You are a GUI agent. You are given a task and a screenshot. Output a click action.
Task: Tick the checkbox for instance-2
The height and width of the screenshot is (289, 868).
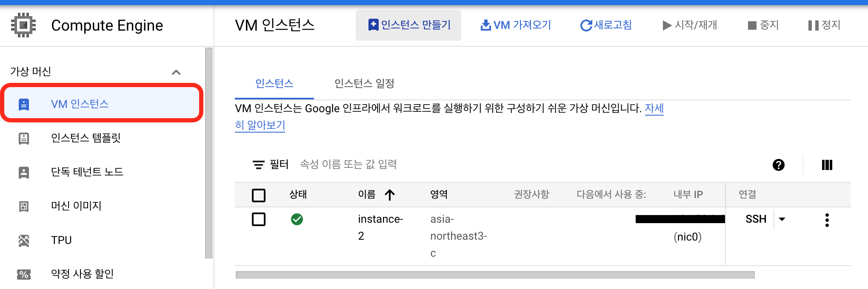[x=259, y=219]
